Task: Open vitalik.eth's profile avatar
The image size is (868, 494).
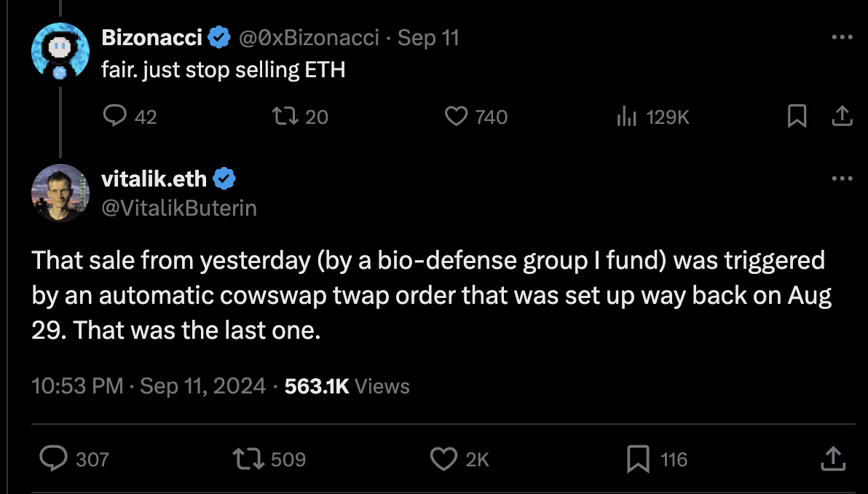Action: coord(60,192)
